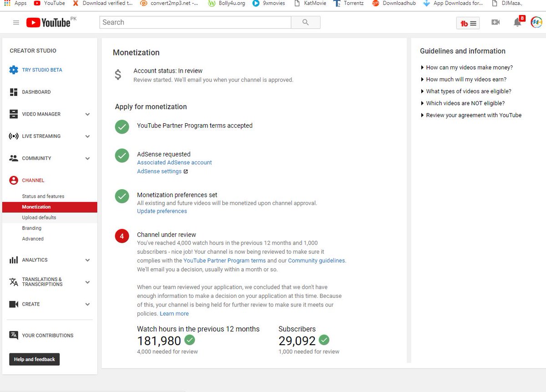The image size is (546, 392).
Task: Click the red step 4 circle
Action: coord(122,236)
